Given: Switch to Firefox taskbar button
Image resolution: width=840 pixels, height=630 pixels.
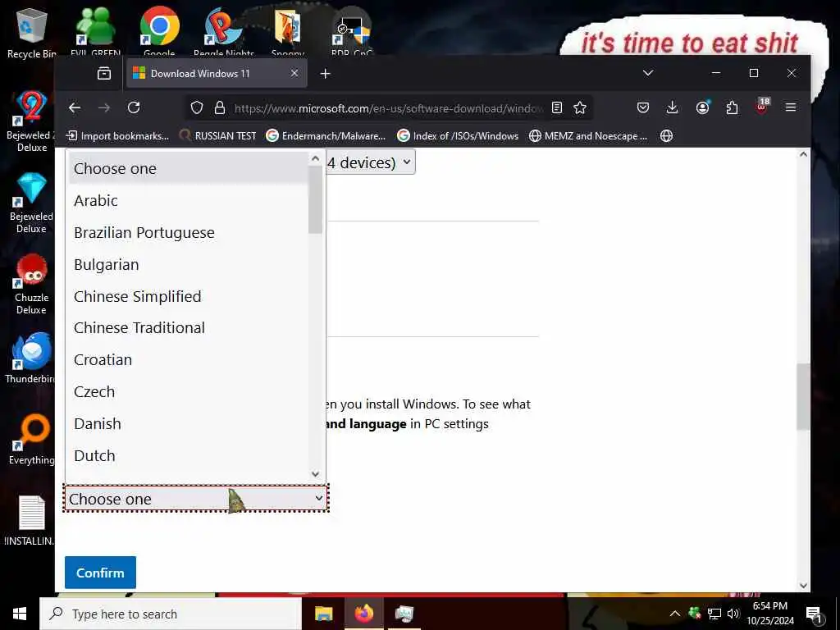Looking at the screenshot, I should [363, 614].
